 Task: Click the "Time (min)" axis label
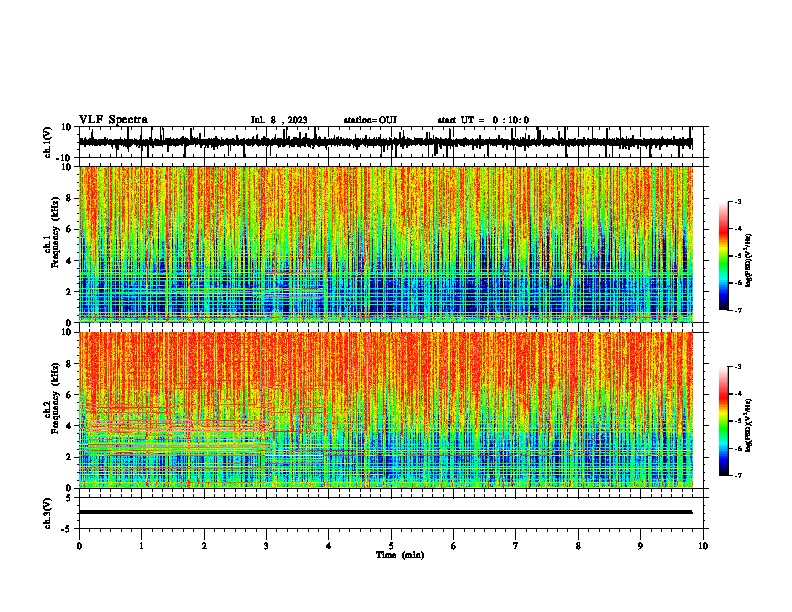(400, 555)
